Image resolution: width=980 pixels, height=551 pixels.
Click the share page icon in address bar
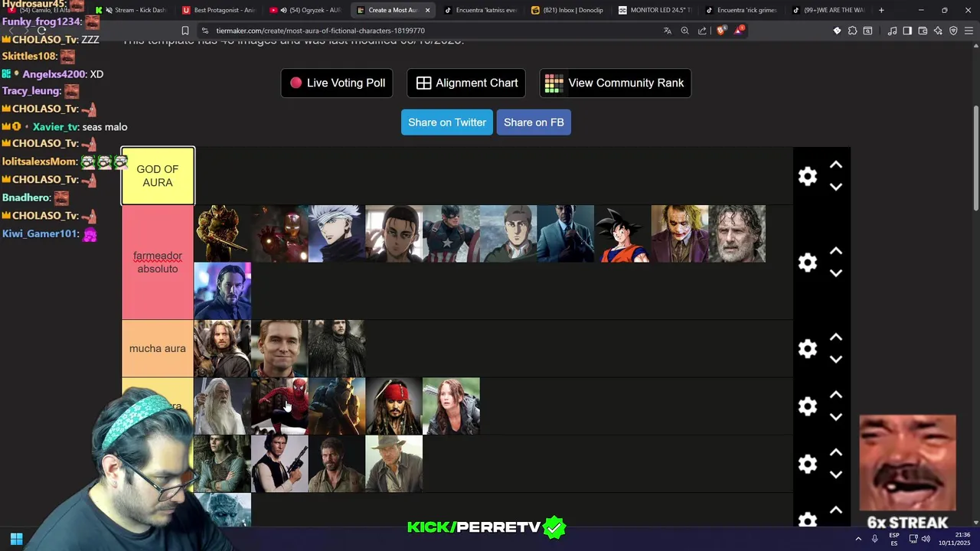click(x=702, y=31)
